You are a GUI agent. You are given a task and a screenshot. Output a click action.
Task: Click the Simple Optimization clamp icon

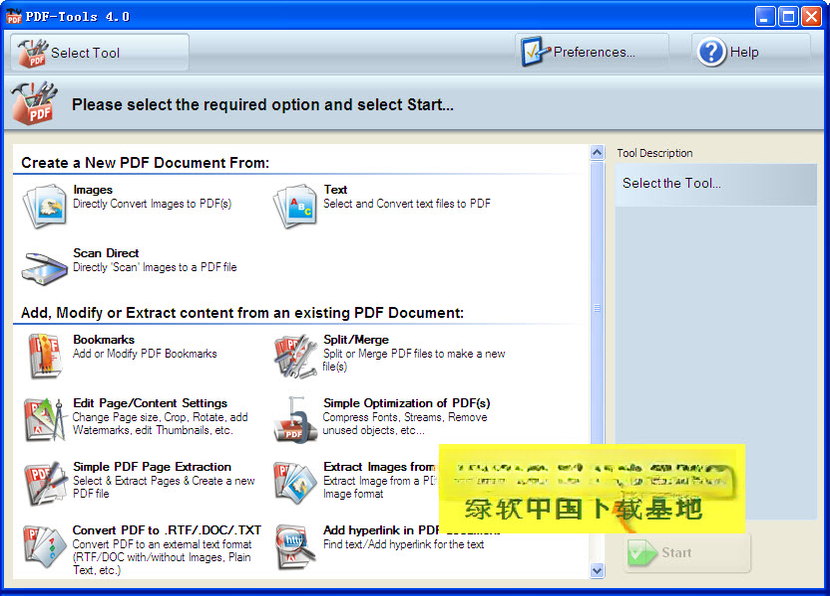click(x=294, y=420)
